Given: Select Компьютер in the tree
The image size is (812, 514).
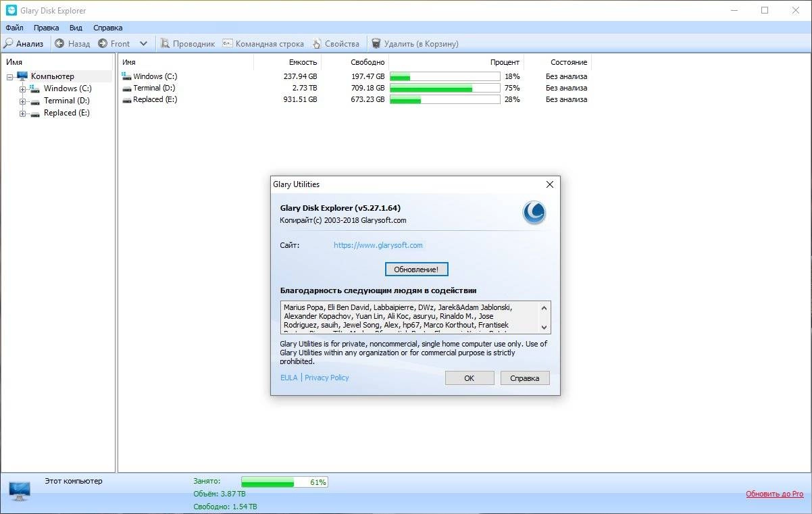Looking at the screenshot, I should [53, 76].
